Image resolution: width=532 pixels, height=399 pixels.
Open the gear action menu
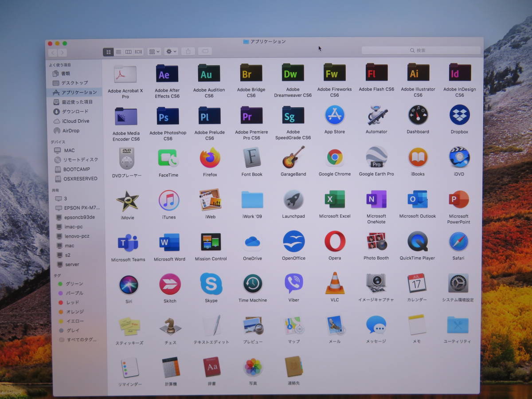click(x=170, y=51)
